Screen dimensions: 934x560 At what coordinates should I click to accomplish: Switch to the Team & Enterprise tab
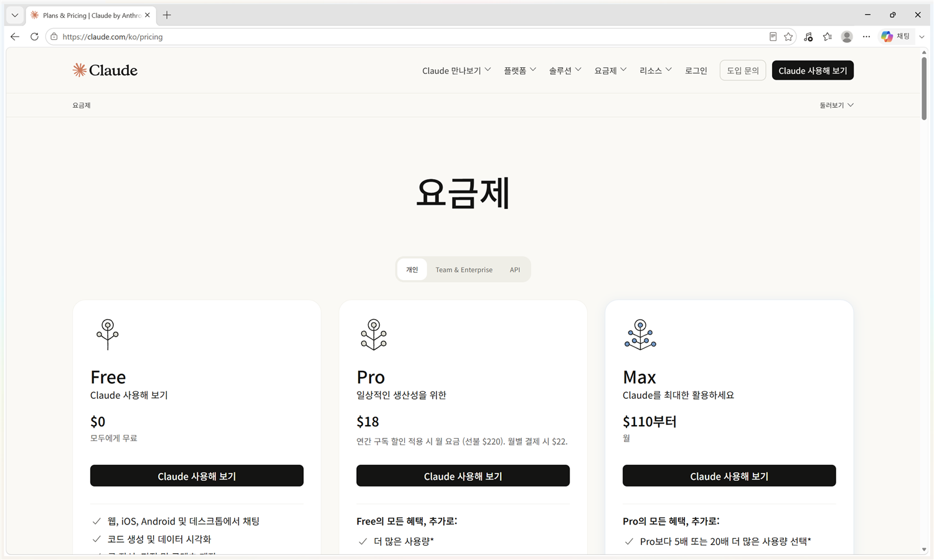[x=464, y=269]
